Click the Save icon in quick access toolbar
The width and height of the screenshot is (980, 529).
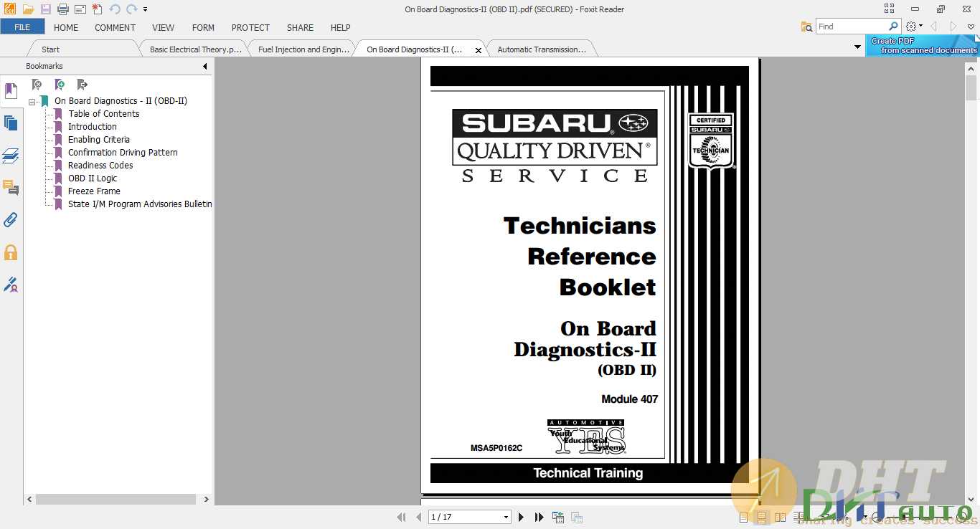46,9
